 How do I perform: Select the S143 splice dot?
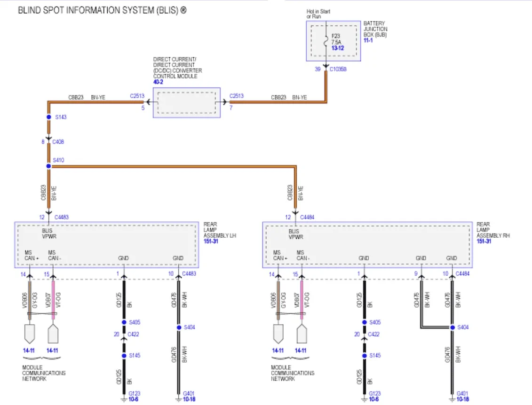(x=49, y=117)
